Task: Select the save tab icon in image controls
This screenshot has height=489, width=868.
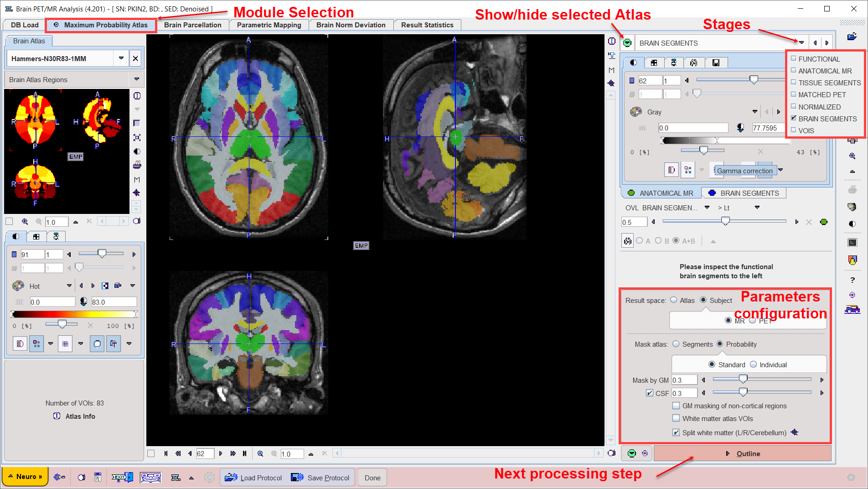Action: (x=716, y=62)
